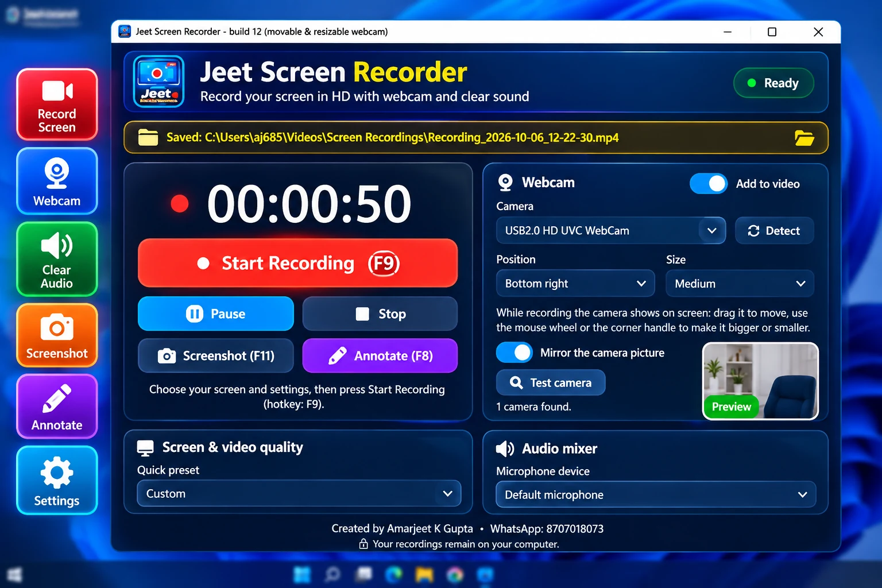
Task: Click the Jeet app logo in header
Action: [x=158, y=82]
